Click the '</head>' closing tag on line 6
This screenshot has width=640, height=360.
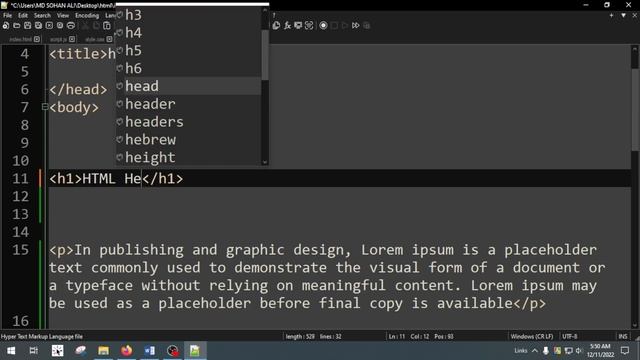coord(78,89)
